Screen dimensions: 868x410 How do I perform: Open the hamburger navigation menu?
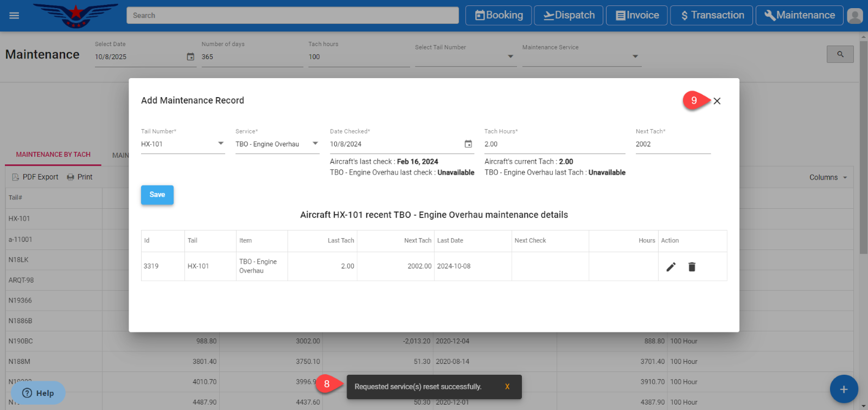click(x=14, y=15)
